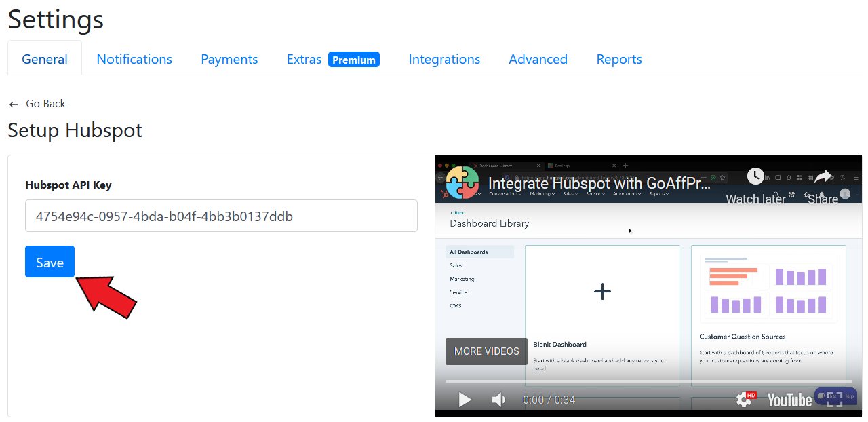Click the Watch later clock icon
The image size is (868, 422).
755,176
